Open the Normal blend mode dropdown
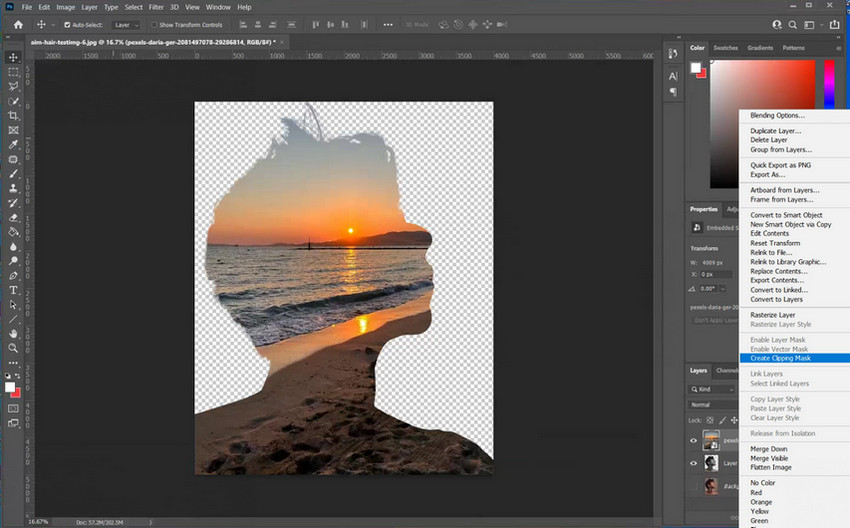Screen dimensions: 850x528 coord(712,405)
